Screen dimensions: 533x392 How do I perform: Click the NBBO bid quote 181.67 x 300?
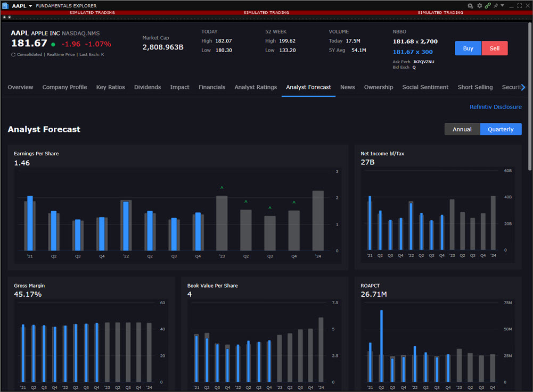[x=413, y=52]
